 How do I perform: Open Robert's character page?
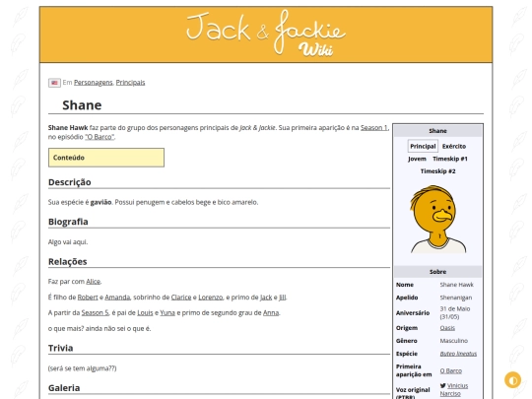tap(88, 298)
